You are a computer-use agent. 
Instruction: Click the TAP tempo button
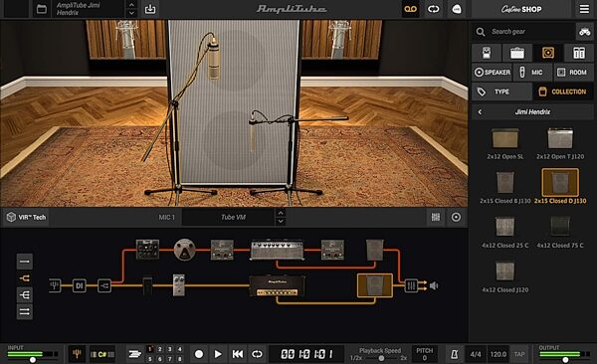[x=519, y=354]
